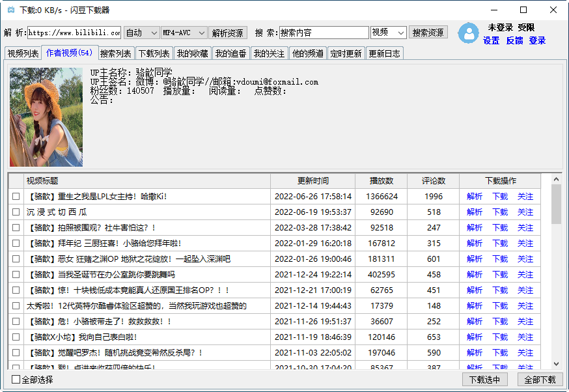Click the 登录 link to log in
Image resolution: width=569 pixels, height=392 pixels.
(538, 40)
